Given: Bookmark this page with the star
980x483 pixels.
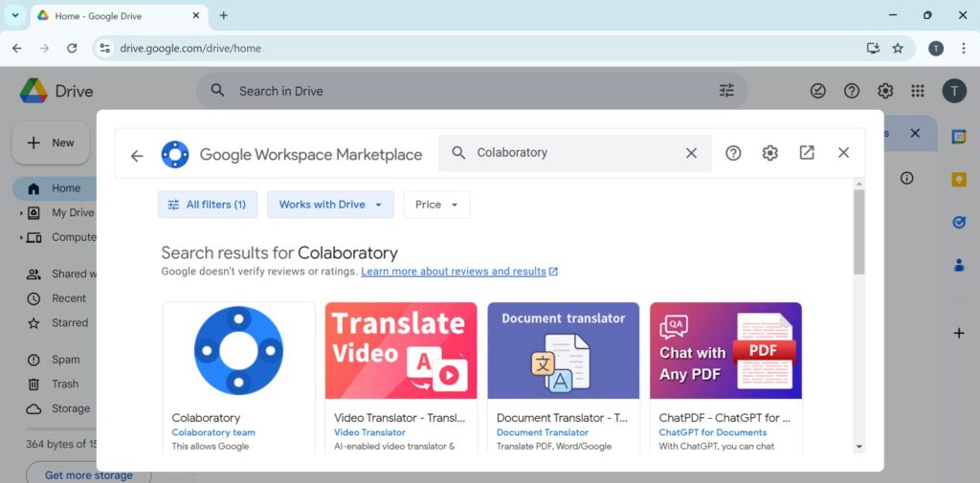Looking at the screenshot, I should [x=898, y=48].
